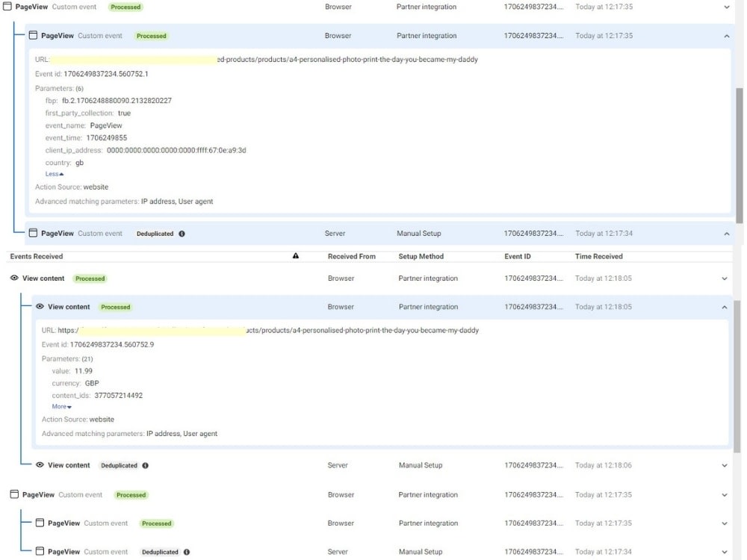Click the warning triangle in Events Received header
This screenshot has height=560, width=747.
296,255
